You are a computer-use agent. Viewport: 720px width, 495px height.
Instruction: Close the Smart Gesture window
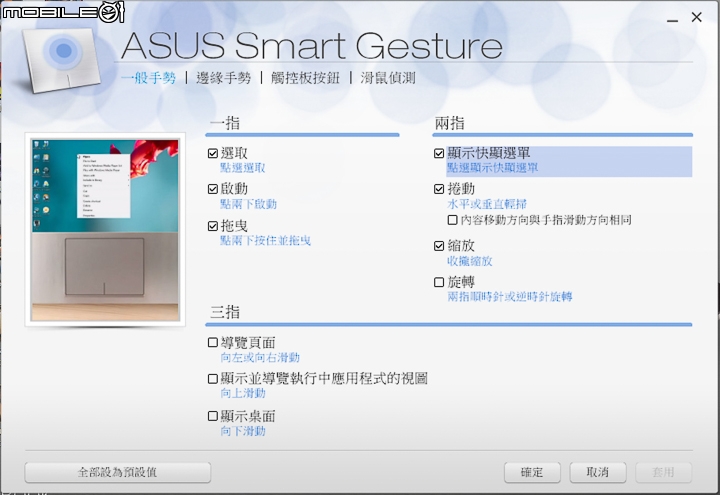(697, 17)
